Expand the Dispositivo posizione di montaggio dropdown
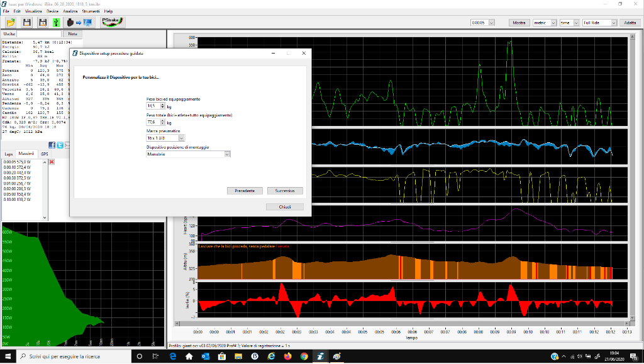 pos(227,154)
